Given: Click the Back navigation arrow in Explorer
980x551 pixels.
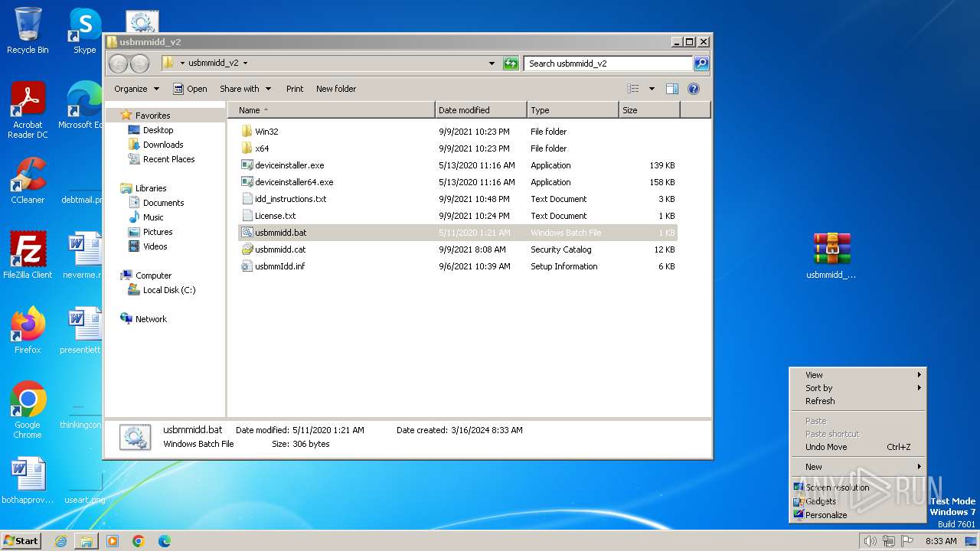Looking at the screenshot, I should tap(118, 64).
